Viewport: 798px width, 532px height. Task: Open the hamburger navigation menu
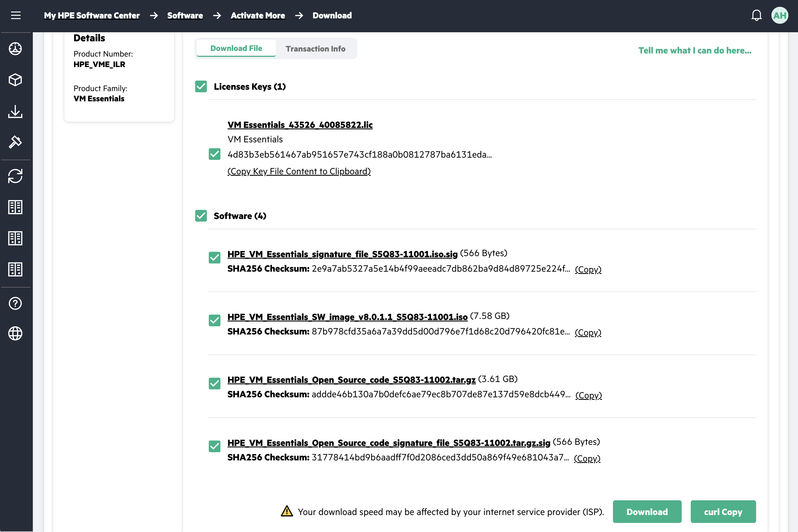16,15
